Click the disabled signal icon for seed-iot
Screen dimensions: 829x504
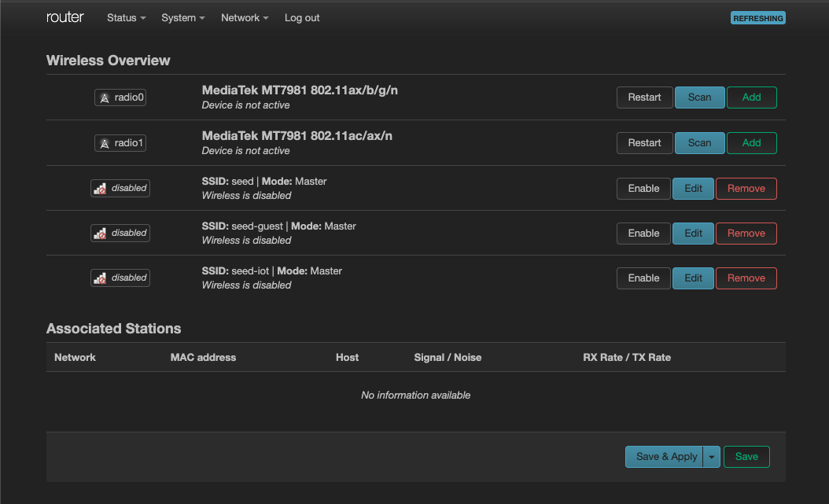tap(120, 278)
